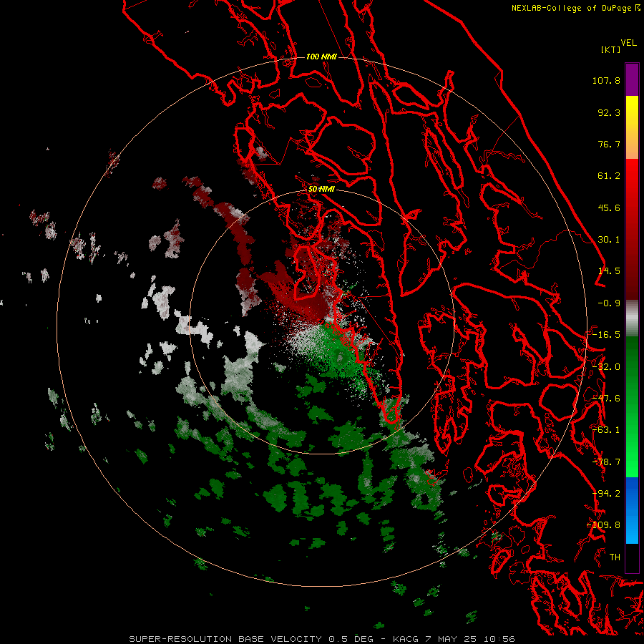Click the VEL legend title
Screen dimensions: 644x644
click(628, 43)
